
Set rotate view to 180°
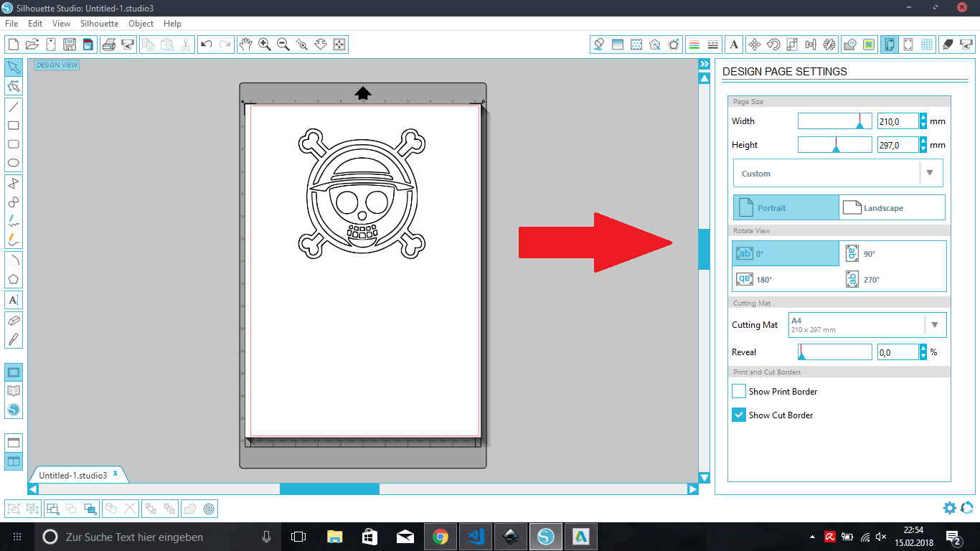point(786,279)
